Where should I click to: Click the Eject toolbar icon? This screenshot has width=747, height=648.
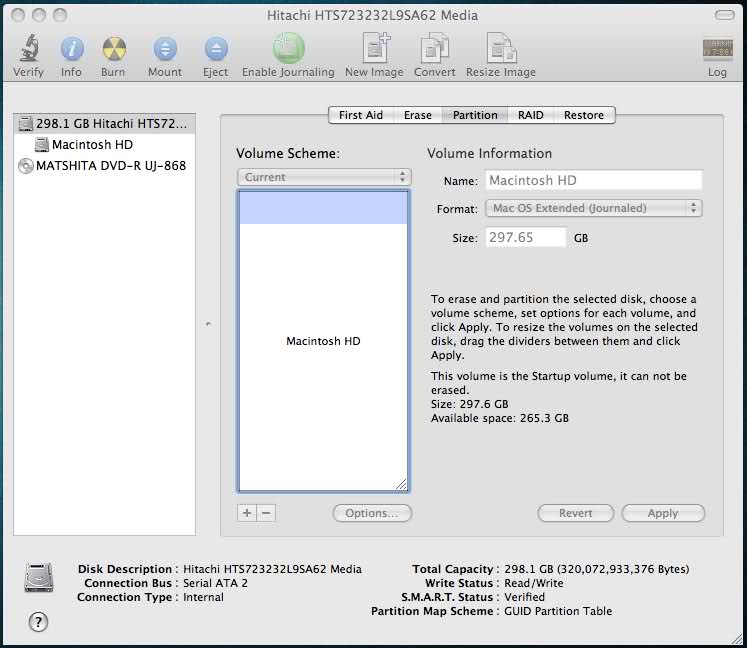pos(216,49)
